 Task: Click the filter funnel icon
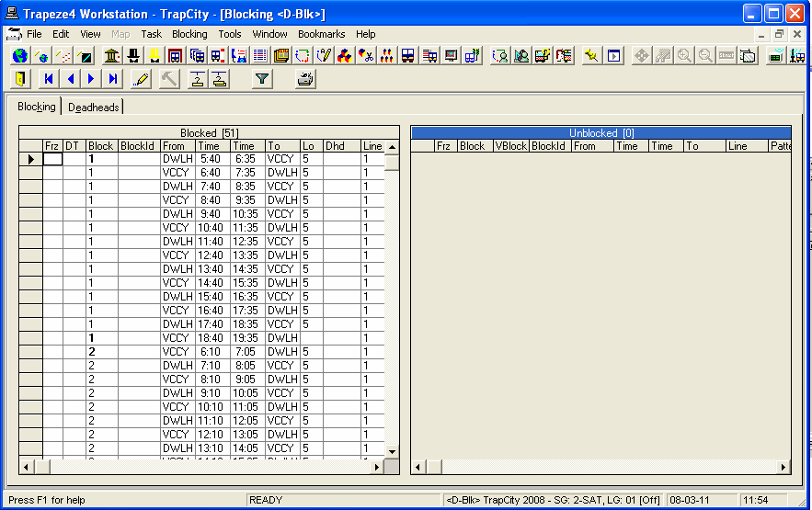pyautogui.click(x=263, y=79)
